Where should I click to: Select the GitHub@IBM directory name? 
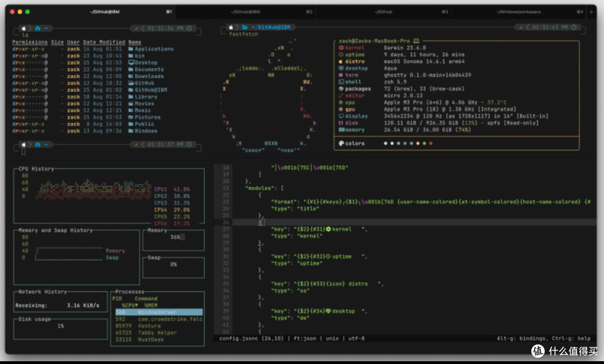click(x=150, y=90)
